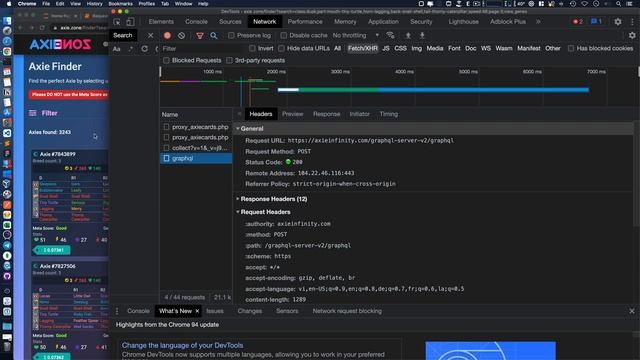
Task: Close the request details pane
Action: 239,114
